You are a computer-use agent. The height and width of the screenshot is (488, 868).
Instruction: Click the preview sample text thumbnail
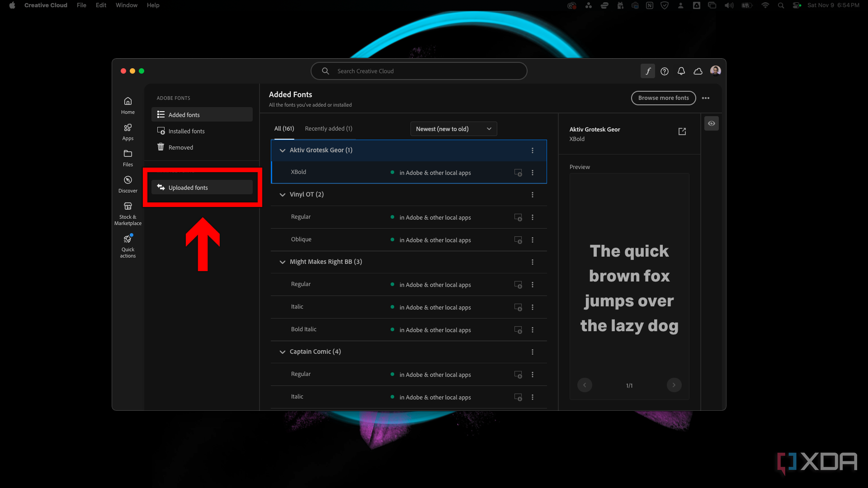(629, 286)
